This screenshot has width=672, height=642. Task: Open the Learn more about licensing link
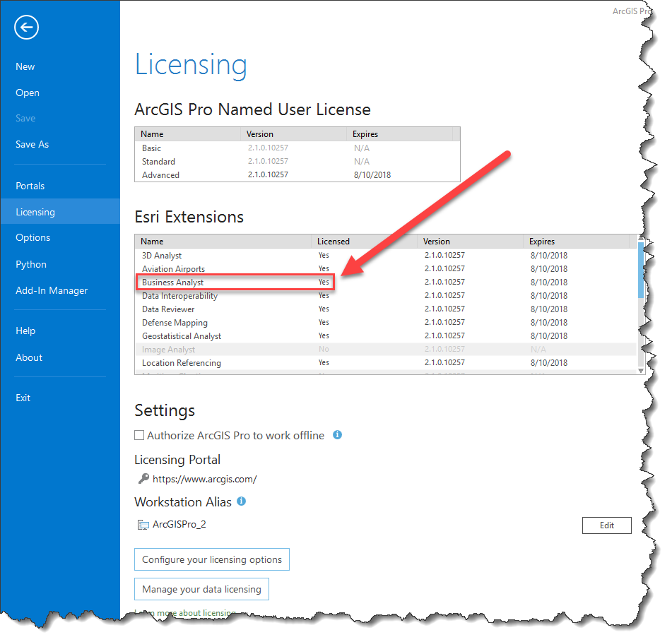(x=185, y=613)
